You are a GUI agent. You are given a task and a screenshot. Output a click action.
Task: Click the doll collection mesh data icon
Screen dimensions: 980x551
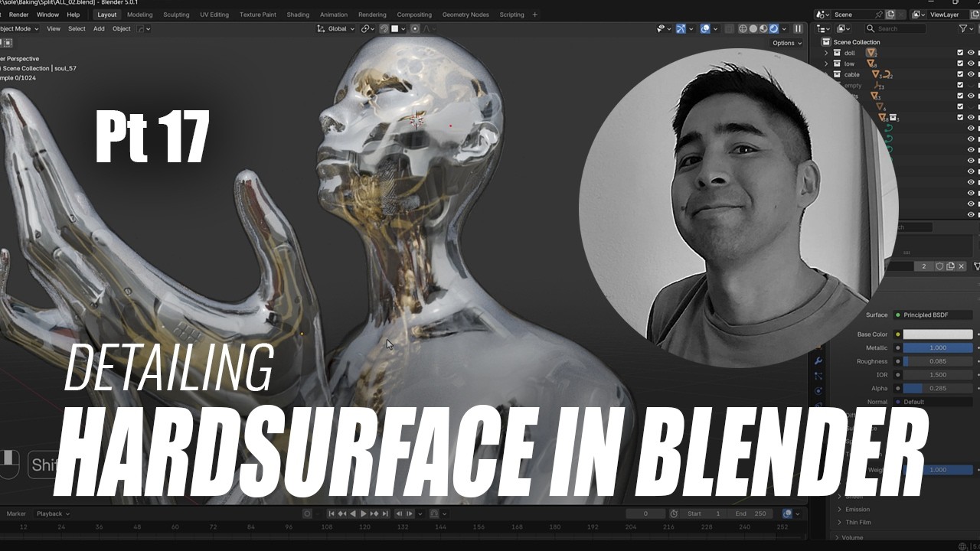tap(871, 53)
